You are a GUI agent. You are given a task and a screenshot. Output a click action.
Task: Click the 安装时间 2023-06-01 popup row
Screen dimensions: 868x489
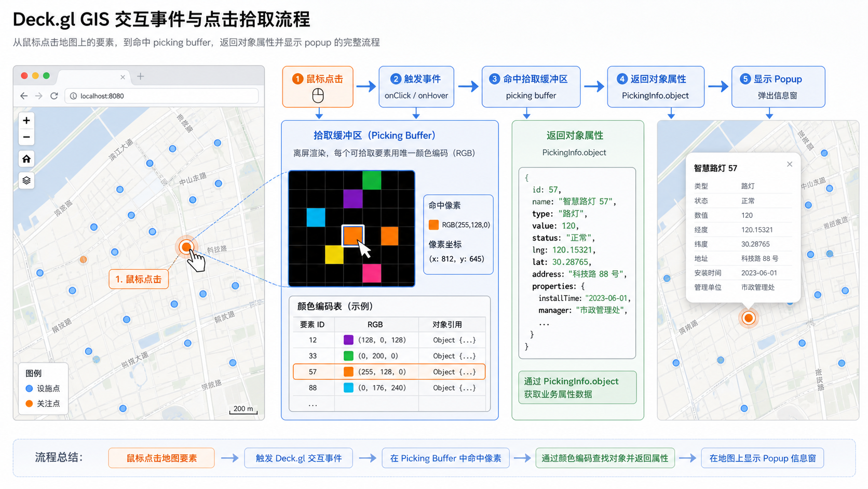[743, 273]
